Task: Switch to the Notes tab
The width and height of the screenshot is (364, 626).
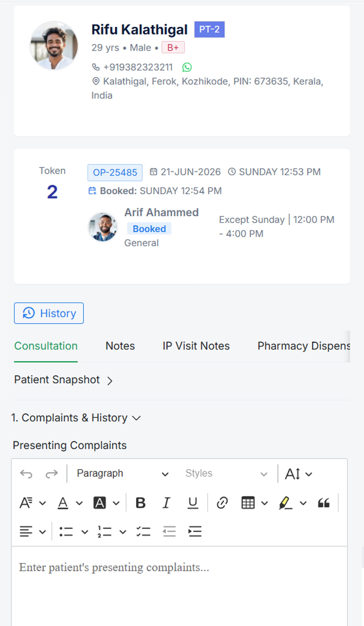Action: click(120, 346)
